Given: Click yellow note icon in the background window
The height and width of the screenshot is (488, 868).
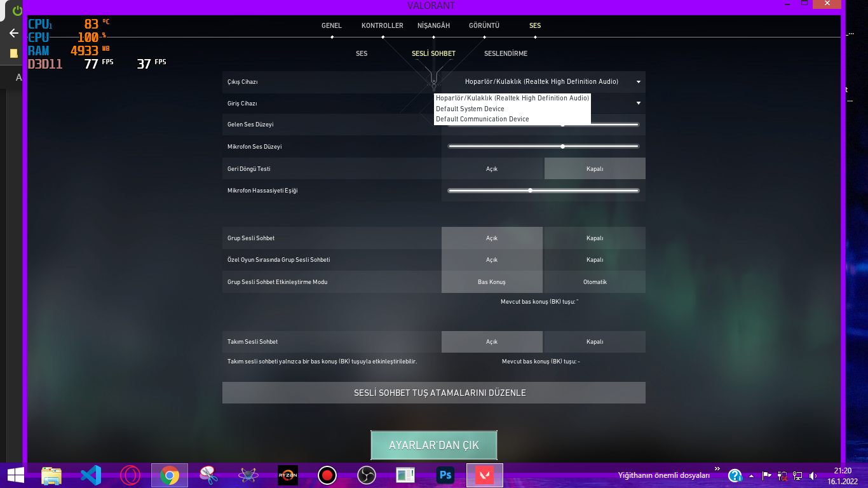Looking at the screenshot, I should pos(13,53).
